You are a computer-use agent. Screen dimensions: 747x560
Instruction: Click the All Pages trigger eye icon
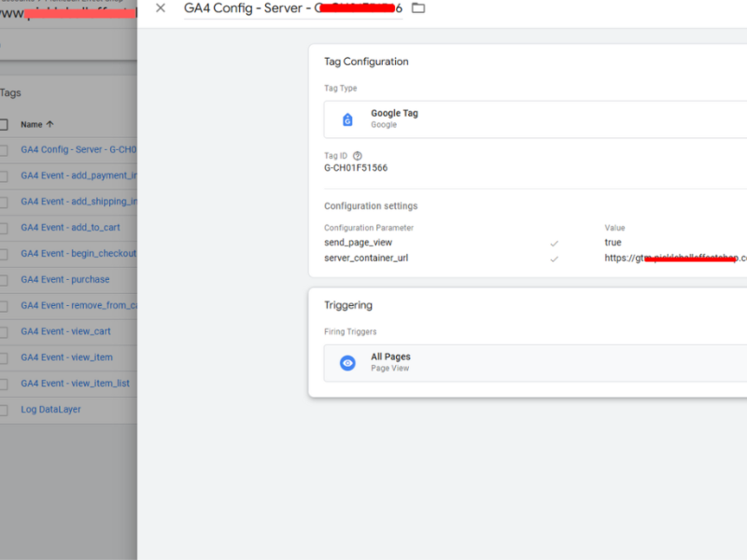click(x=347, y=363)
